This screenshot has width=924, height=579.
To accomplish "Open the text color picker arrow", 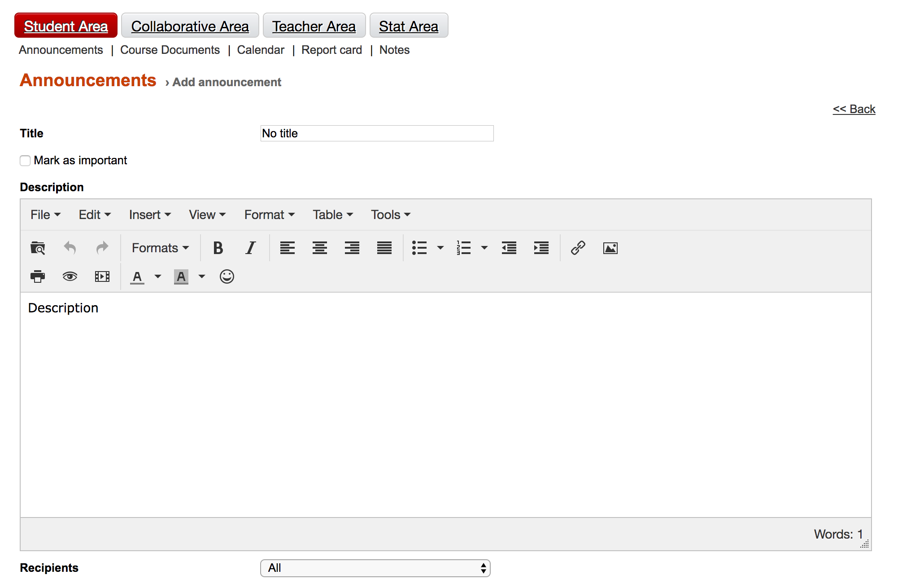I will point(158,276).
